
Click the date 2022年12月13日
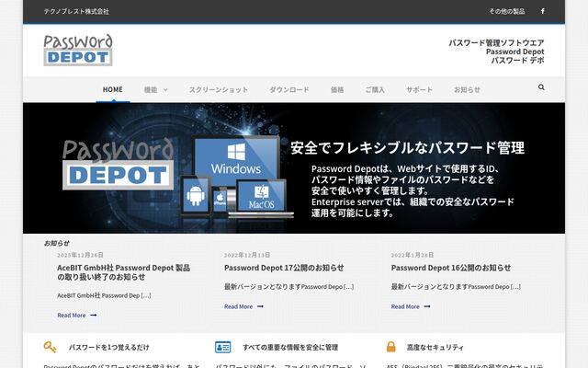[247, 255]
